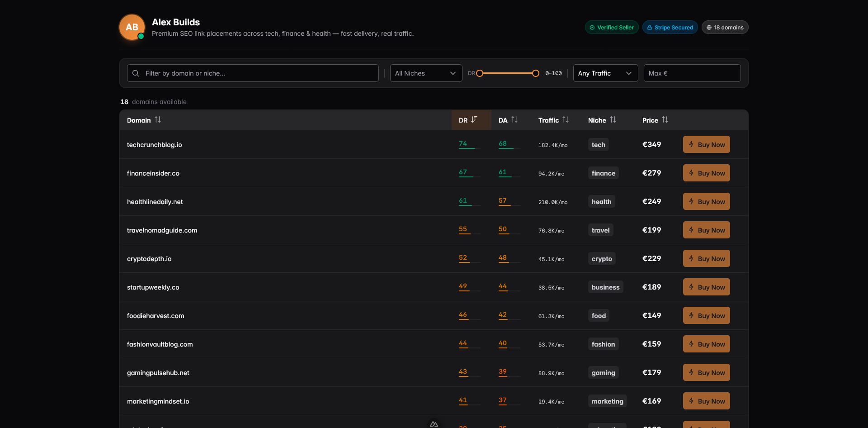Click the lightning icon on techcrunchblog.io Buy Now
This screenshot has height=428, width=868.
[691, 144]
